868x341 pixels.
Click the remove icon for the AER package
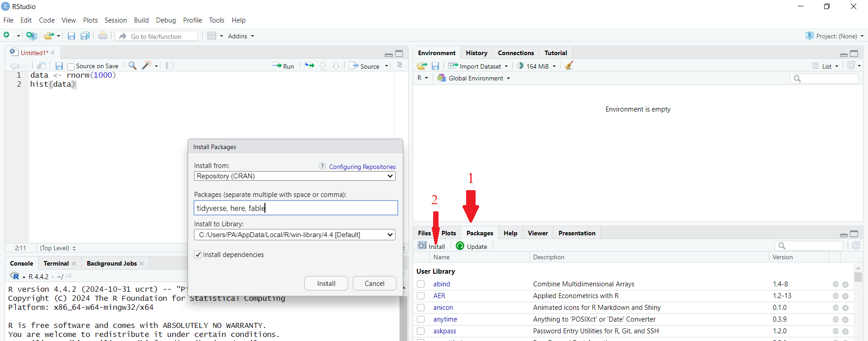tap(845, 296)
